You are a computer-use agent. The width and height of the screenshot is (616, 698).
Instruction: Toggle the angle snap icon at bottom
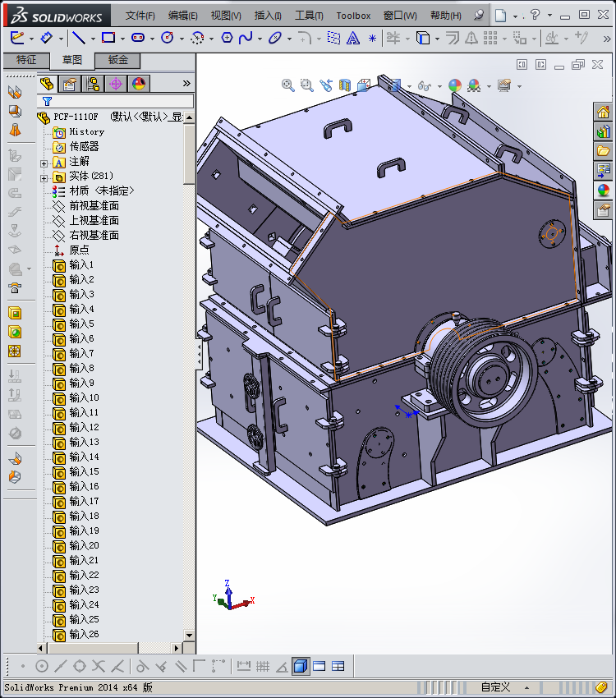click(x=282, y=667)
